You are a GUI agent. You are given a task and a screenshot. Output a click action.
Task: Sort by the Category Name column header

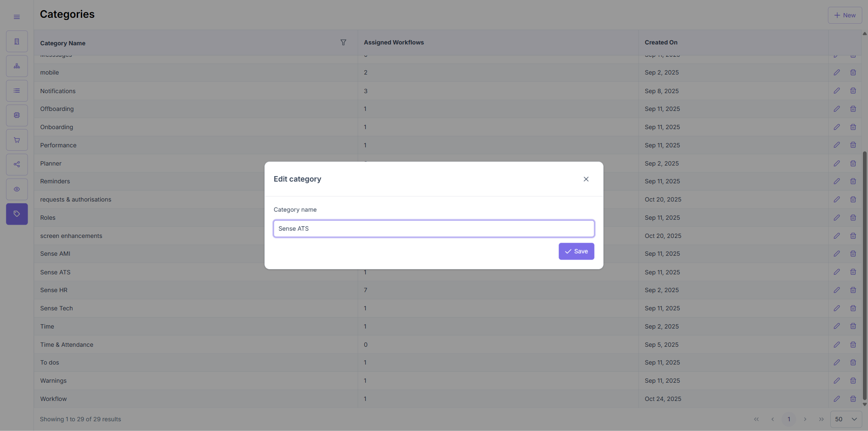(63, 43)
